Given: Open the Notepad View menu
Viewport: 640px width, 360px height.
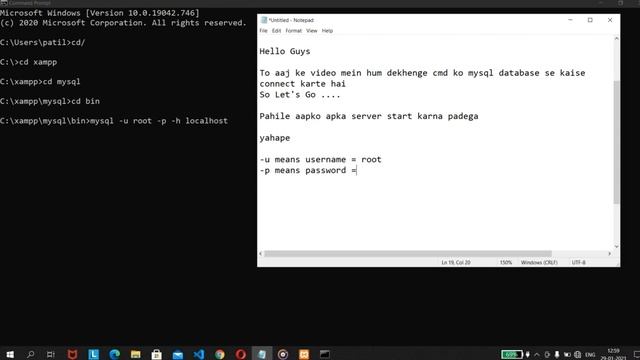Looking at the screenshot, I should [312, 31].
